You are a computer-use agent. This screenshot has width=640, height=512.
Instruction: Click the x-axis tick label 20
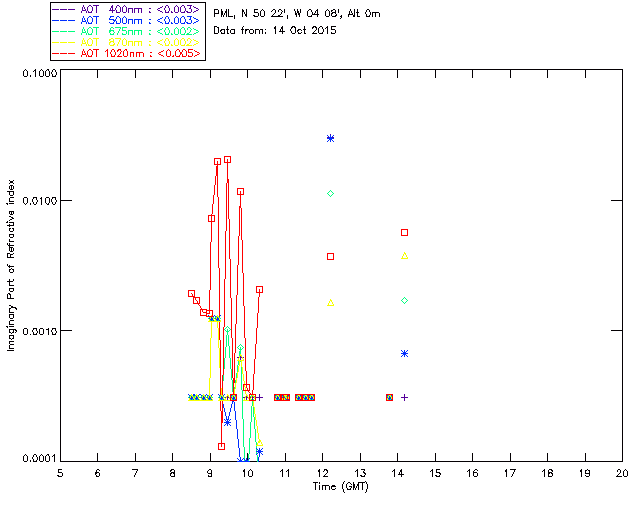tap(622, 473)
